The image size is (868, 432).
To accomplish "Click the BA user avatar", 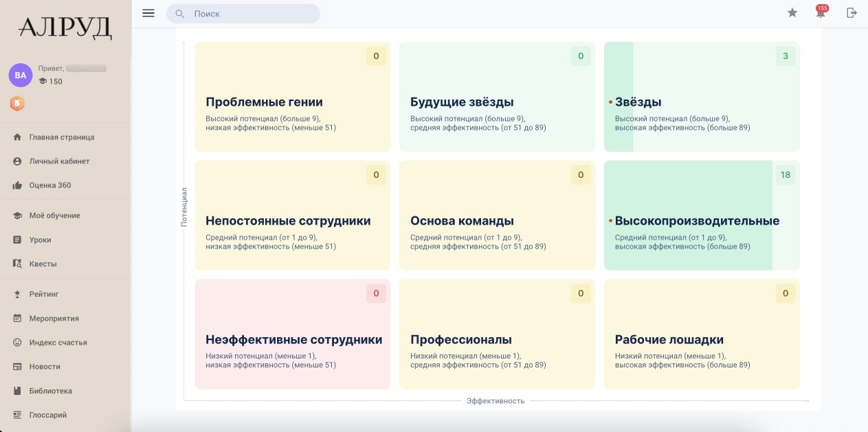I will [x=21, y=75].
